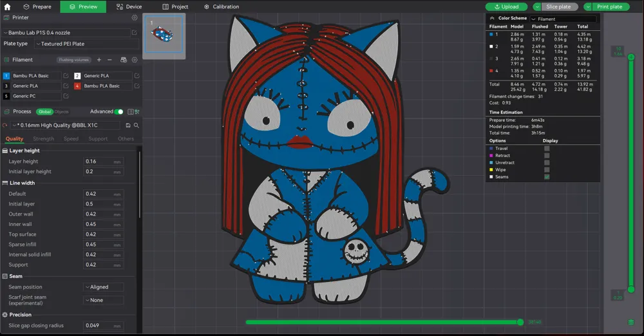Edit filament 2 Generic PLA preset
644x336 pixels.
pos(137,75)
